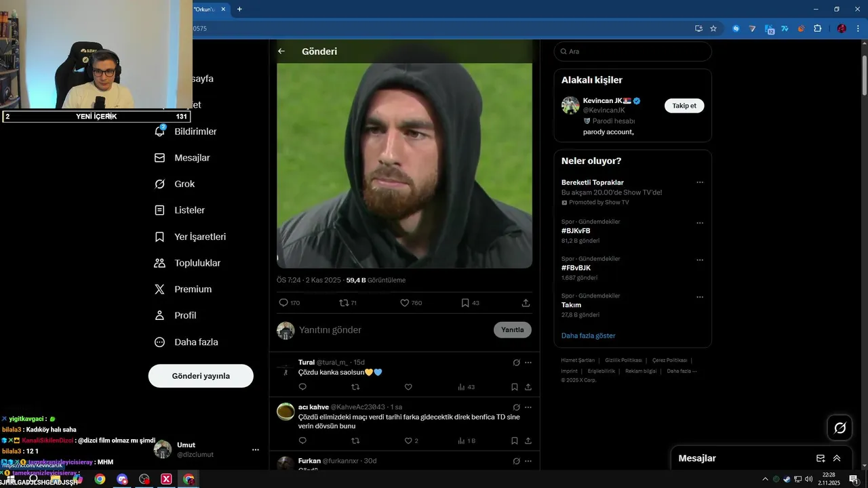Share the main post
This screenshot has height=488, width=868.
(x=526, y=303)
